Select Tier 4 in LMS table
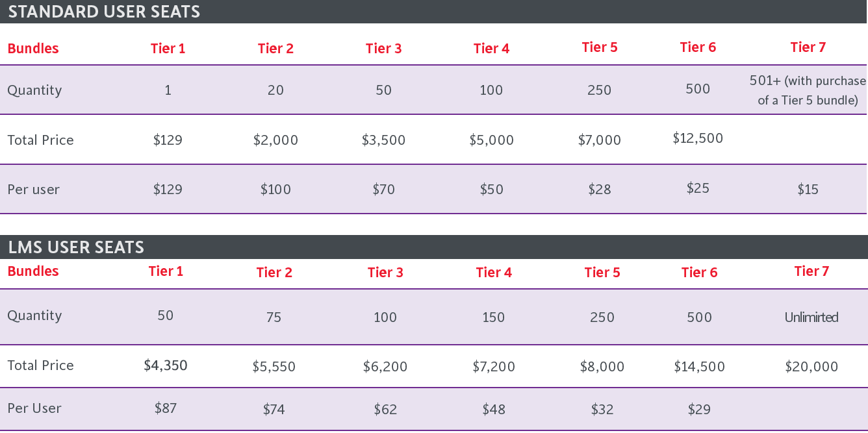868x433 pixels. click(x=494, y=273)
